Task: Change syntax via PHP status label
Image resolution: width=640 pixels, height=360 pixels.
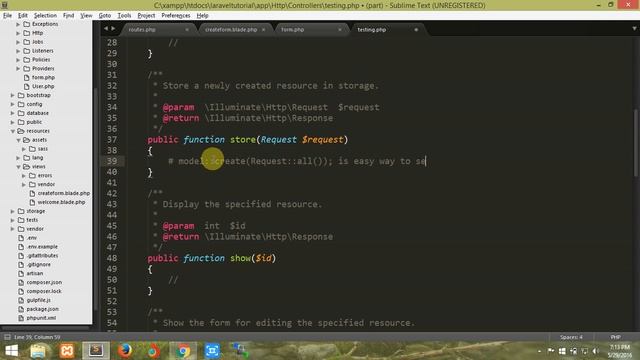Action: tap(616, 337)
